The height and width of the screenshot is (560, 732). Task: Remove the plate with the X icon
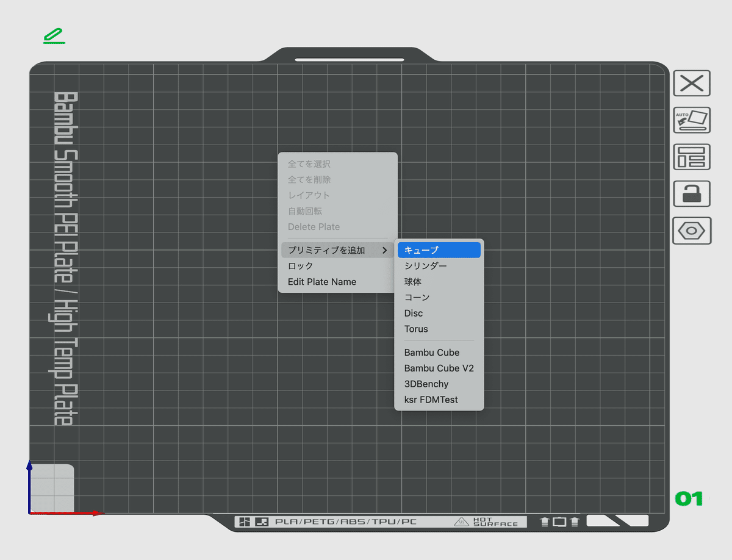pos(692,83)
